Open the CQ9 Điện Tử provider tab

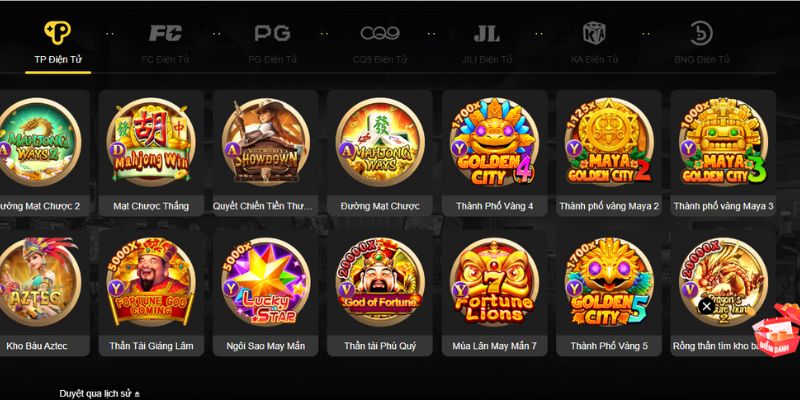[380, 43]
